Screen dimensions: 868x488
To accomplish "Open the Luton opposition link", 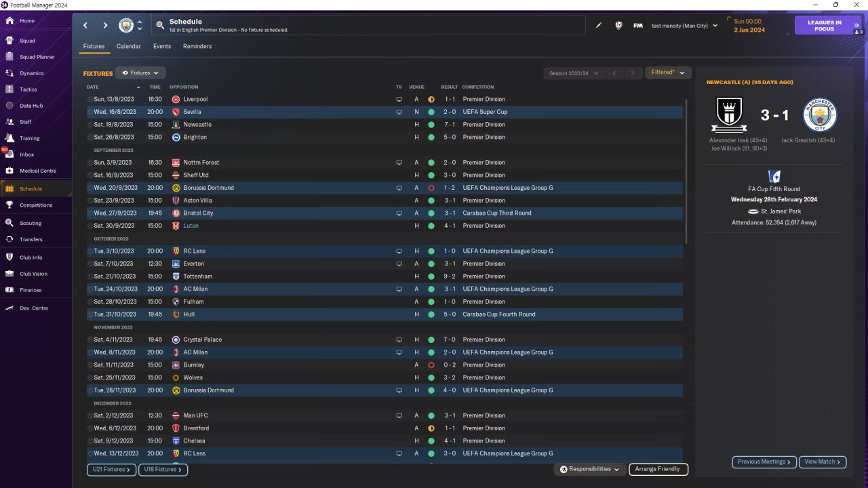I will click(191, 226).
